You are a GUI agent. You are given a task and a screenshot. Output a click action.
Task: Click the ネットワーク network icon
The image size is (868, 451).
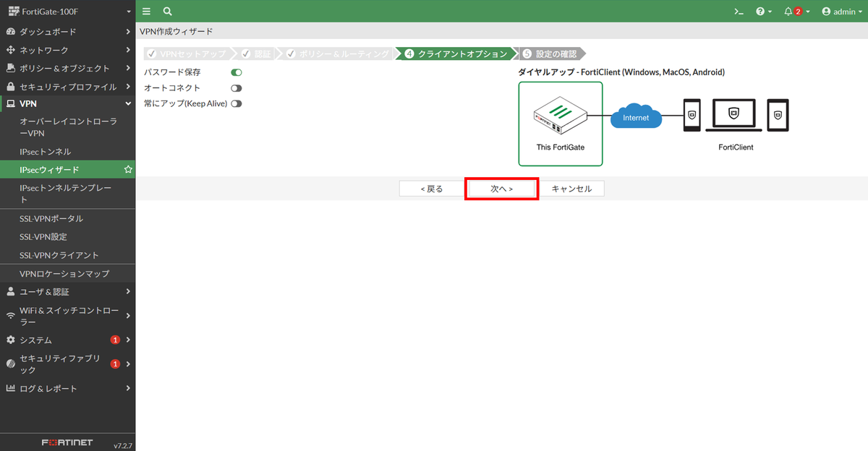tap(11, 50)
